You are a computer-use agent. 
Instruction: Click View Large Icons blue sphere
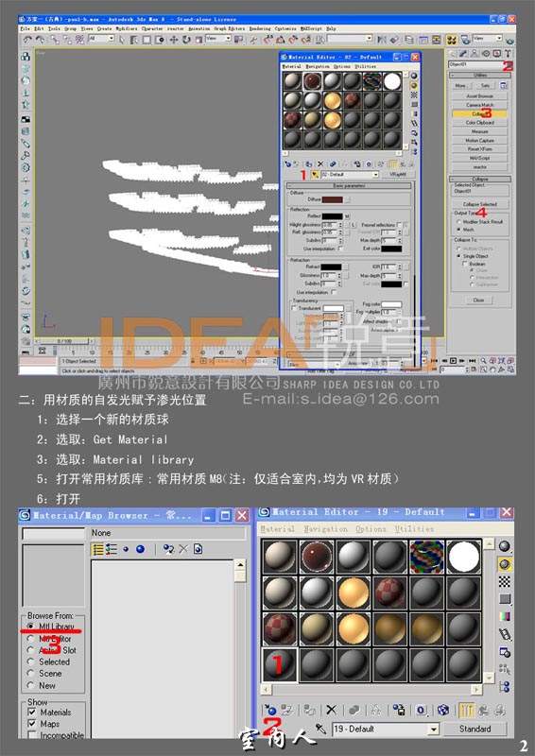click(x=141, y=549)
